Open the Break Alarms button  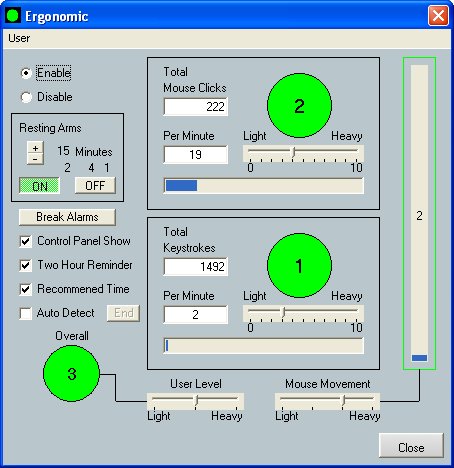coord(67,217)
